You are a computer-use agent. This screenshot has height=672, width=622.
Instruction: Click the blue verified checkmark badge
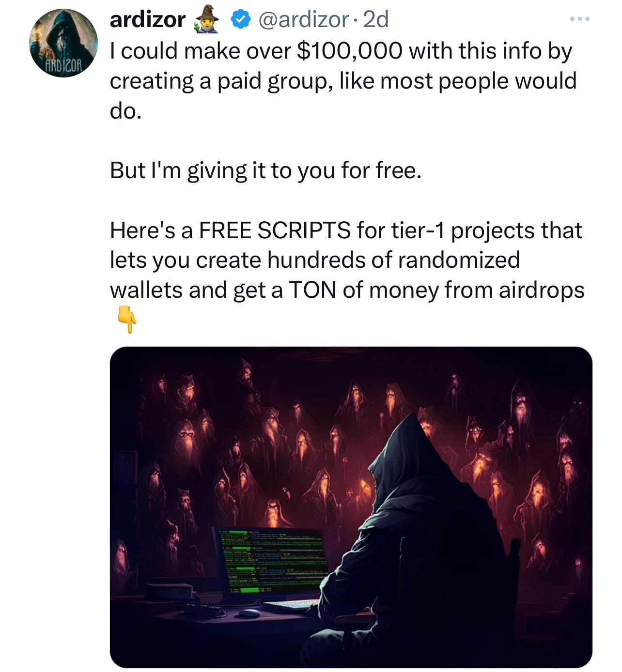pos(240,20)
